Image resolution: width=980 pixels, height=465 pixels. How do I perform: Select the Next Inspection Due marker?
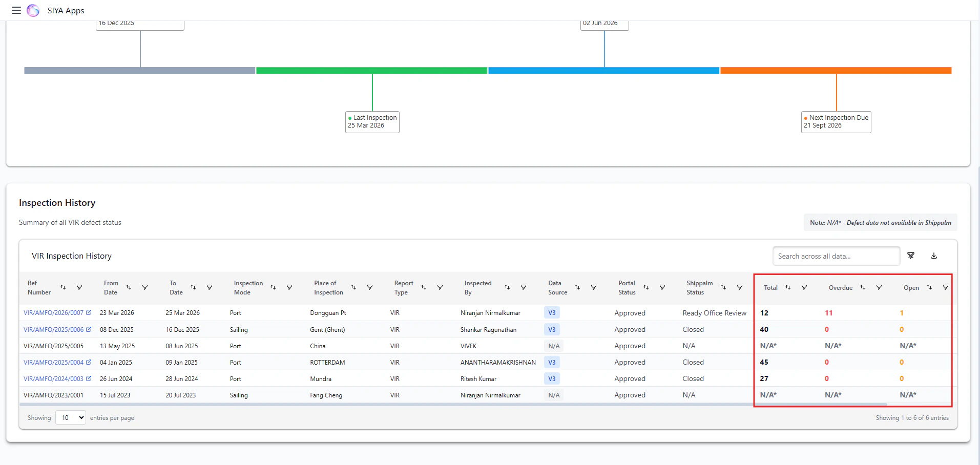click(836, 122)
